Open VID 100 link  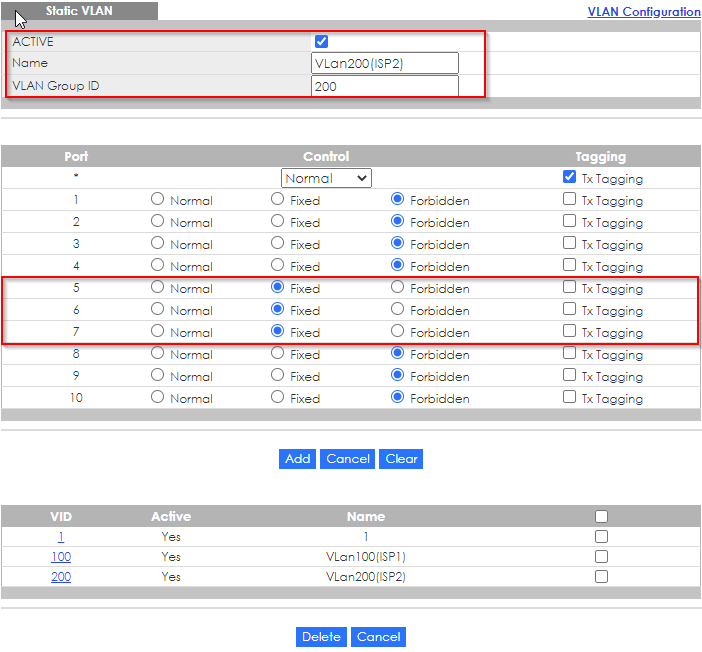[x=61, y=557]
